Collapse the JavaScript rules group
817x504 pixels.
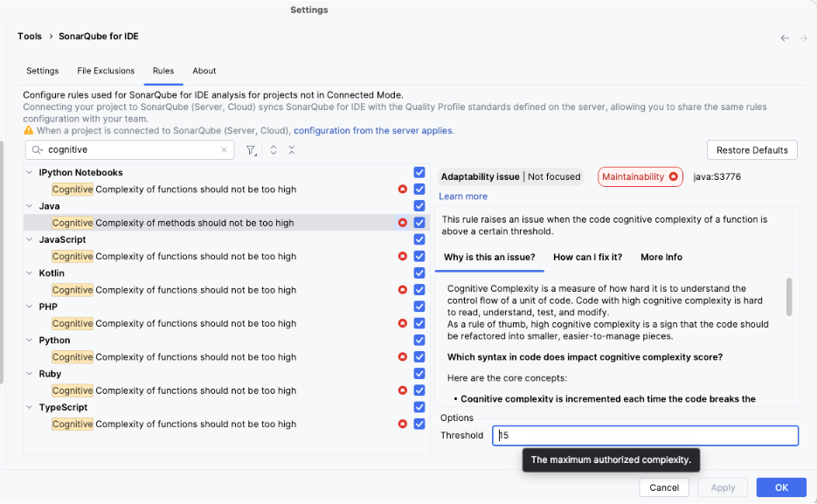point(30,239)
